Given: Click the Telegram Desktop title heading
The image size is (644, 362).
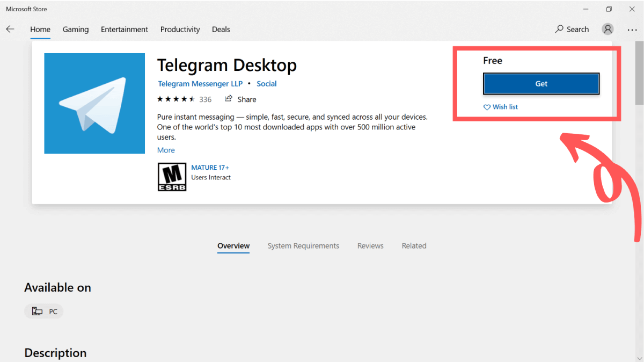Looking at the screenshot, I should tap(227, 66).
